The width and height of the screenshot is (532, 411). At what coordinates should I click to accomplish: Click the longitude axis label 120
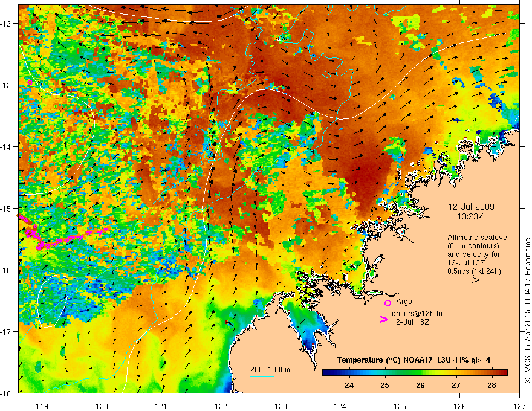(x=102, y=406)
